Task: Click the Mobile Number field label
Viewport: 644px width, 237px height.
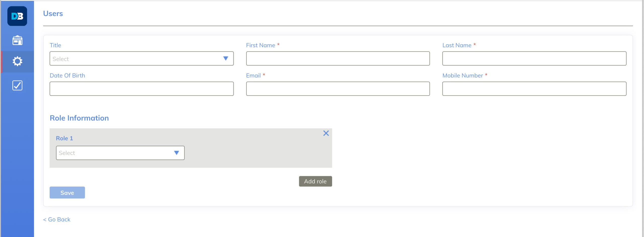Action: coord(462,76)
